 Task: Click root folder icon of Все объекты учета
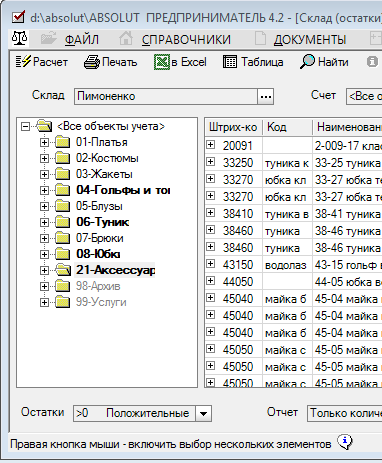pyautogui.click(x=44, y=126)
